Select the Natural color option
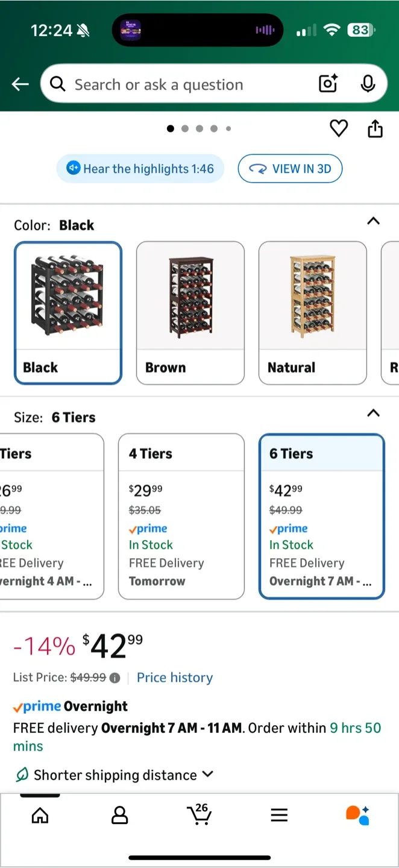Viewport: 399px width, 868px height. pyautogui.click(x=312, y=313)
